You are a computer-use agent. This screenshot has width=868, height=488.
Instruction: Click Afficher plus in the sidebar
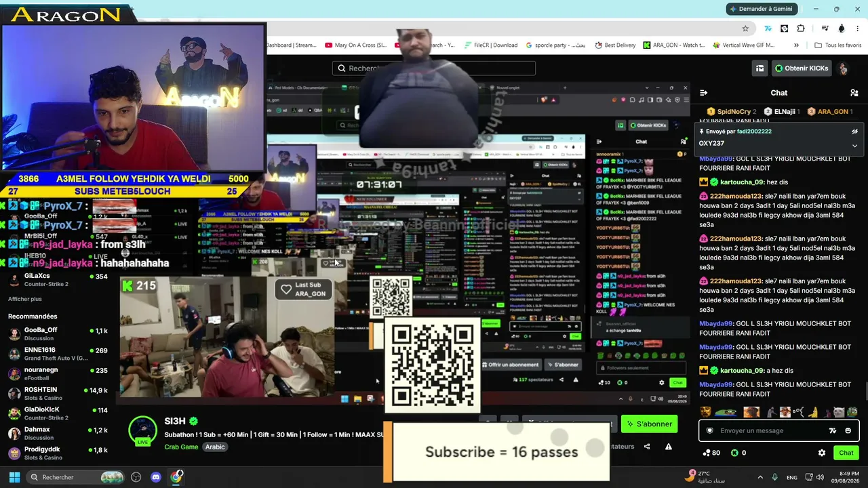[x=25, y=299]
